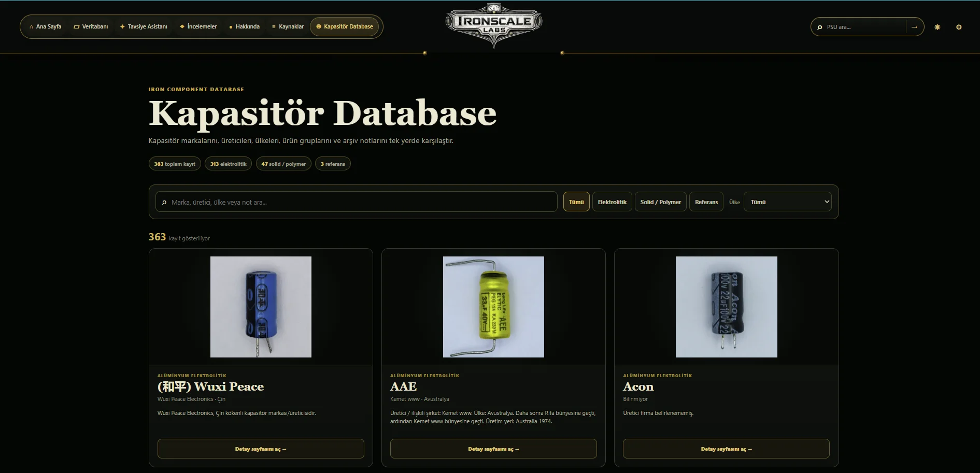The width and height of the screenshot is (980, 473).
Task: Submit PSU search with arrow button
Action: tap(914, 27)
